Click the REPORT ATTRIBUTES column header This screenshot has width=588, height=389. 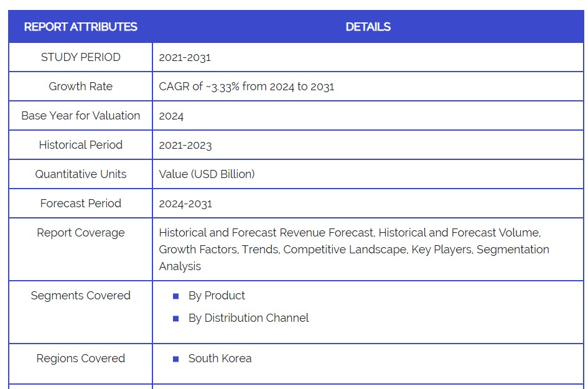point(80,27)
